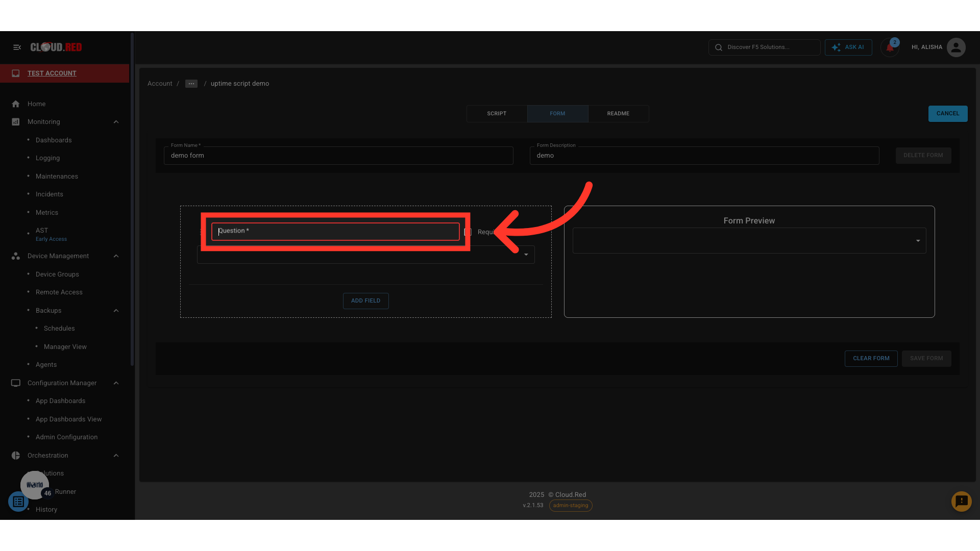
Task: Click the Home sidebar icon
Action: 16,104
